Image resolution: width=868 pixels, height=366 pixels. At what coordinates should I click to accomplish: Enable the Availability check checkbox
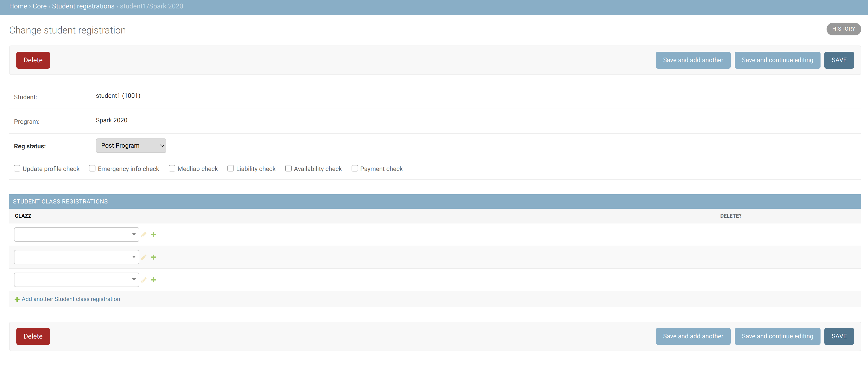coord(288,168)
